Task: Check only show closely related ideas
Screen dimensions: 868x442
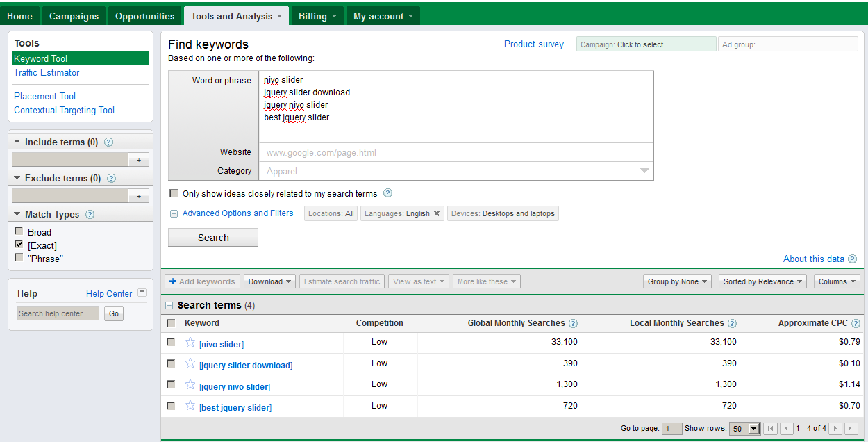Action: click(x=174, y=194)
